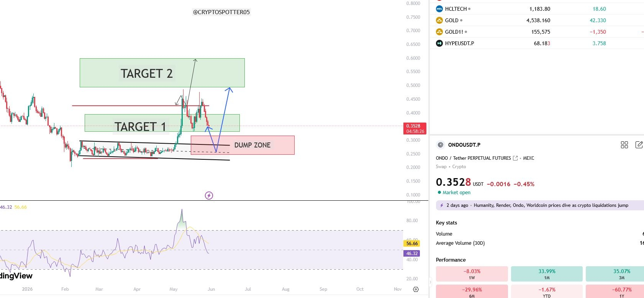Click the MEXC exchange label
Viewport: 644px width, 298px height.
click(x=528, y=158)
